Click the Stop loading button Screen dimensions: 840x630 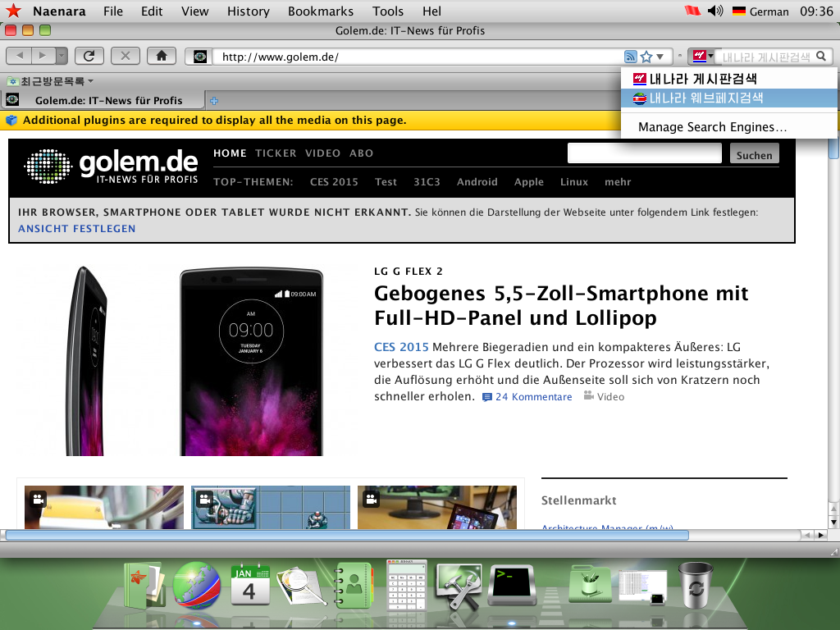point(125,56)
